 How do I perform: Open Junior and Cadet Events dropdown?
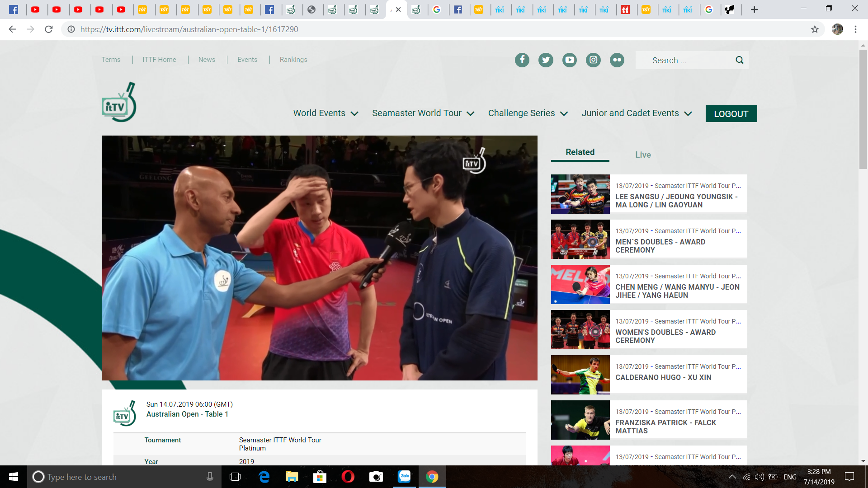(x=637, y=113)
